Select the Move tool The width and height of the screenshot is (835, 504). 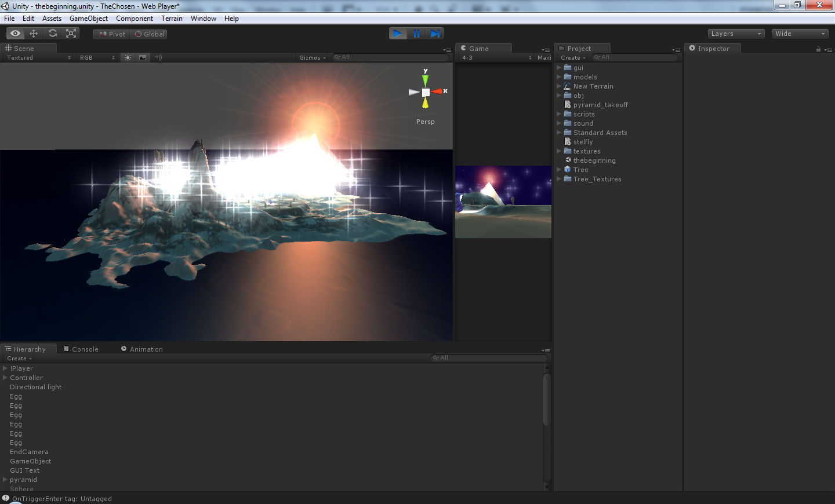(x=34, y=34)
